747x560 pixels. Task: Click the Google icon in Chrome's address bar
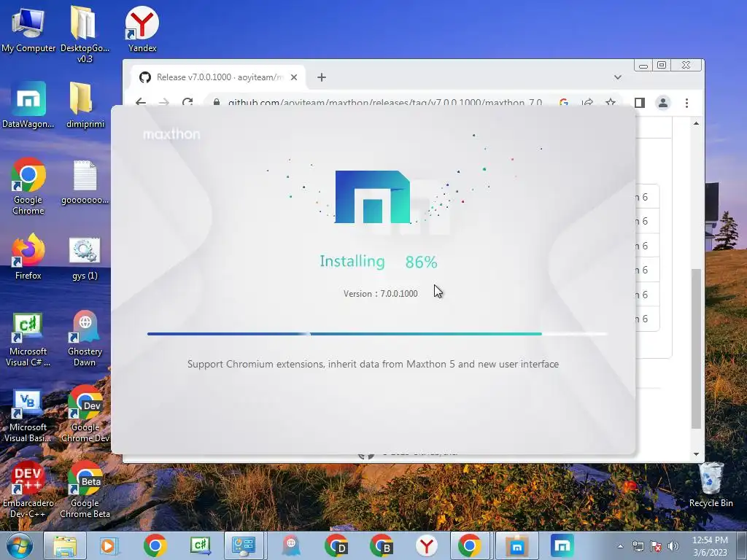pos(564,102)
